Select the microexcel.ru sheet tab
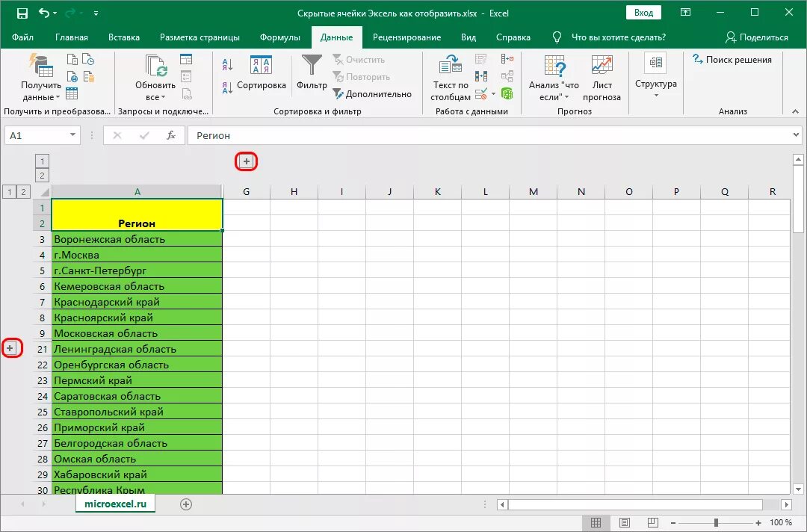 (115, 504)
